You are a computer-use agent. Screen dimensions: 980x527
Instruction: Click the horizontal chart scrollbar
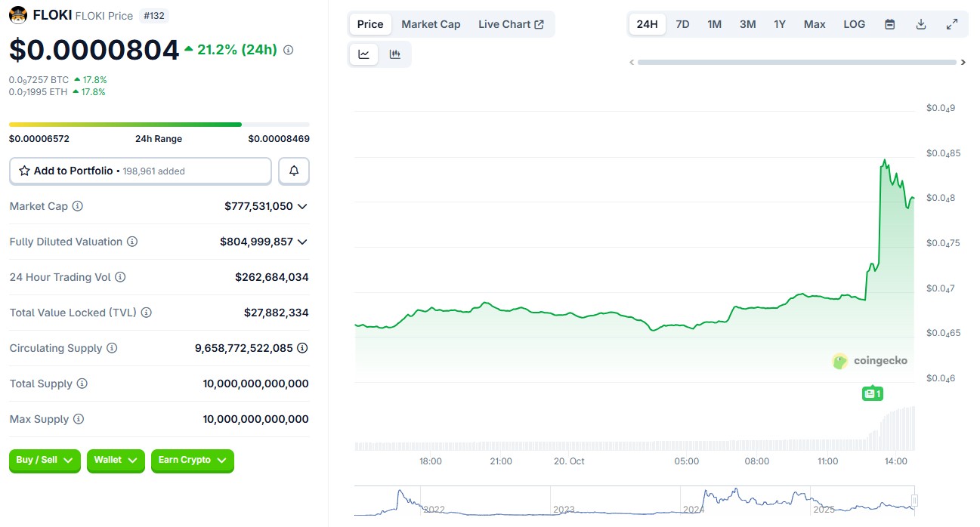[x=796, y=62]
